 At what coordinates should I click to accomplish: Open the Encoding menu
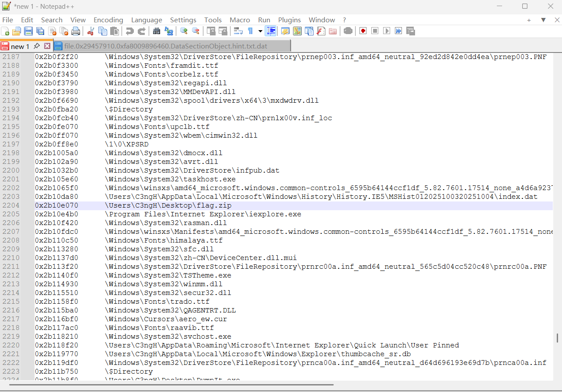tap(108, 20)
